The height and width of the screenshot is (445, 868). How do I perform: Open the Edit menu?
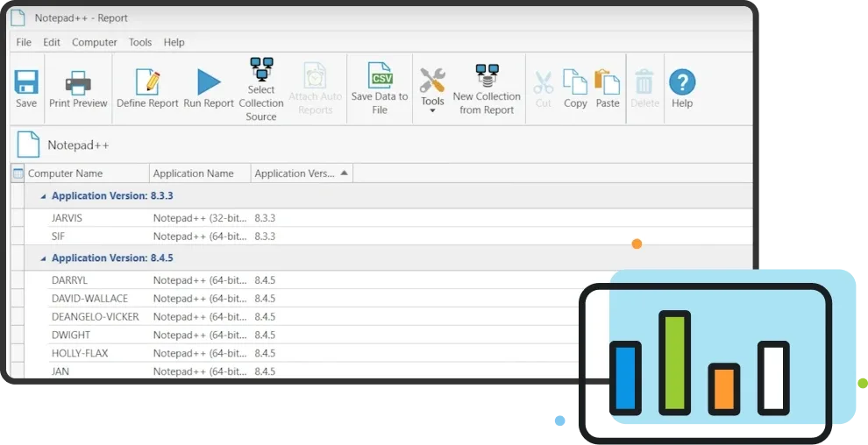click(52, 42)
